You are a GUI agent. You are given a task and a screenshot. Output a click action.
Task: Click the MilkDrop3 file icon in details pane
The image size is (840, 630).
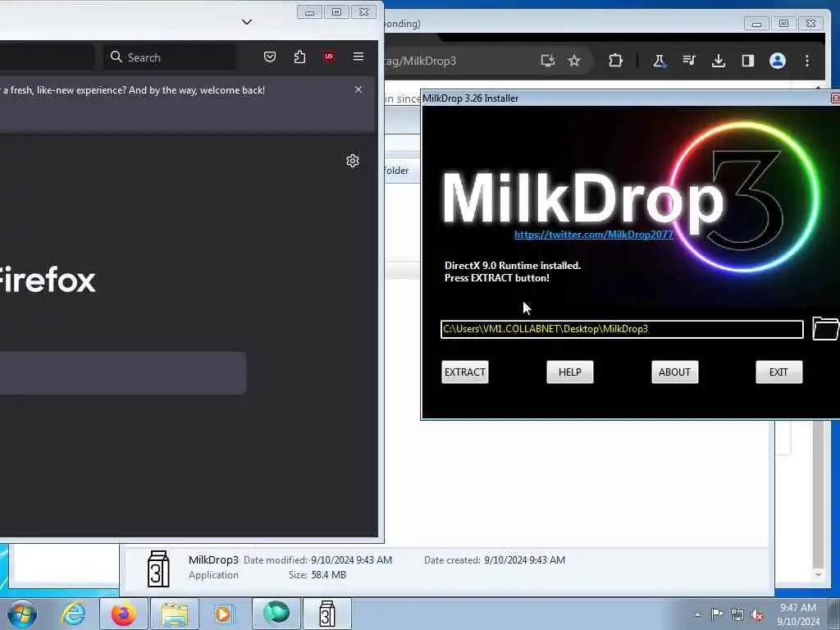[158, 569]
